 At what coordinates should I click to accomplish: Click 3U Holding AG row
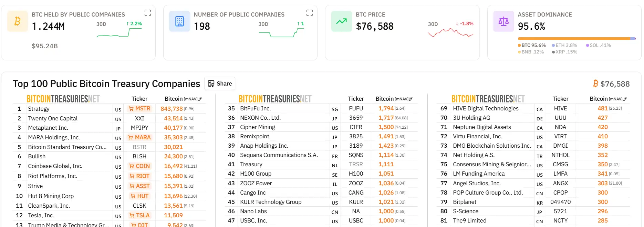tap(533, 118)
